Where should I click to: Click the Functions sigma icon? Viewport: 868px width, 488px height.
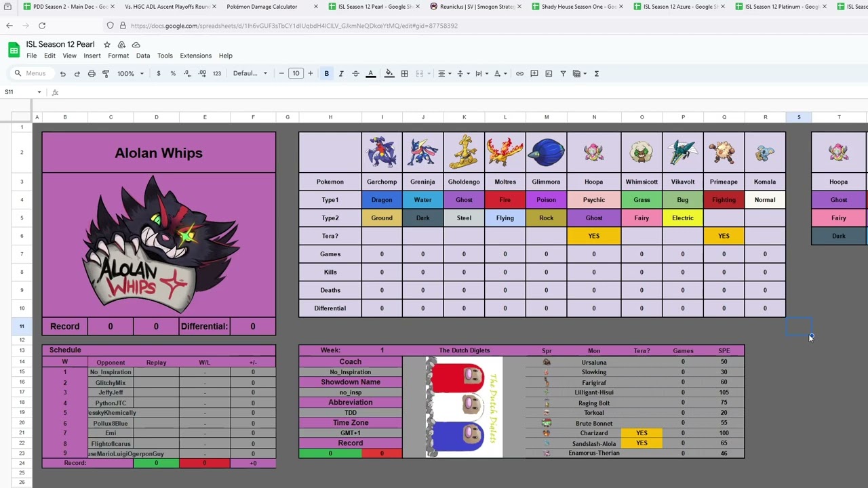point(597,73)
